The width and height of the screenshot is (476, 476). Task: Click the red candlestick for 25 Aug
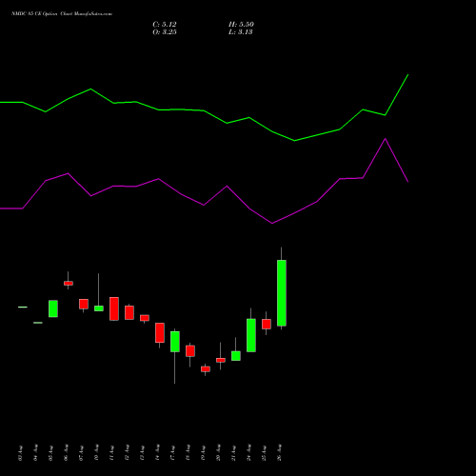267,324
